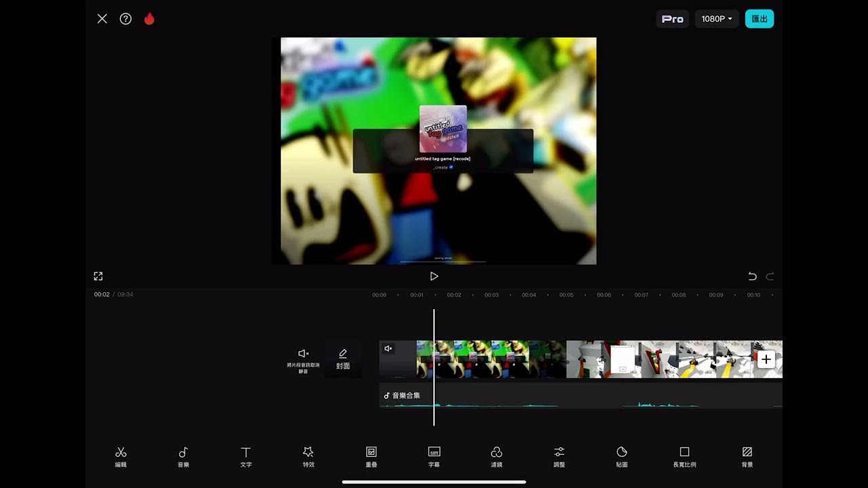Toggle 將片段音訊取消靜音 clip audio unmute
The height and width of the screenshot is (488, 868).
click(x=303, y=360)
